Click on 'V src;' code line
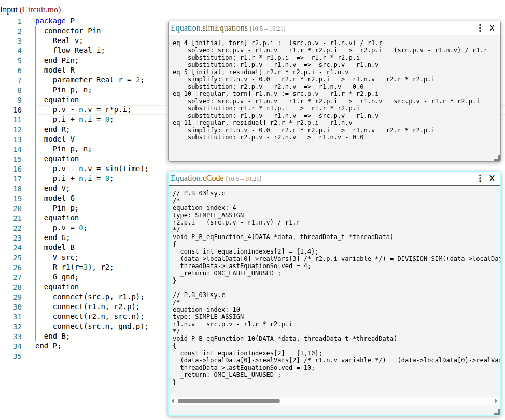Image resolution: width=505 pixels, height=420 pixels. coord(65,257)
